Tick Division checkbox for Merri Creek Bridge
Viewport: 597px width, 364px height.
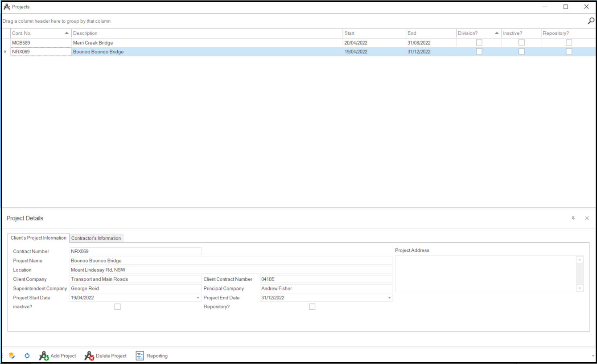point(479,43)
